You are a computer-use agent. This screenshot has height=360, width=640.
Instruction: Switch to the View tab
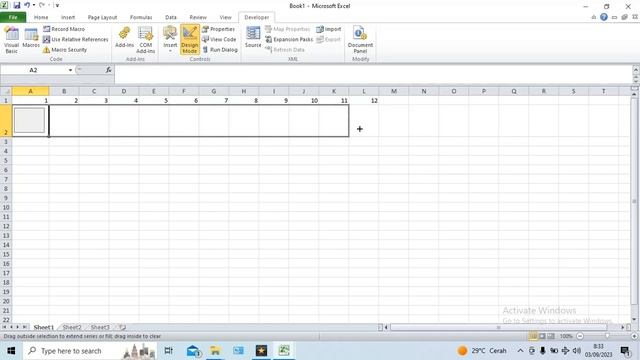coord(225,17)
